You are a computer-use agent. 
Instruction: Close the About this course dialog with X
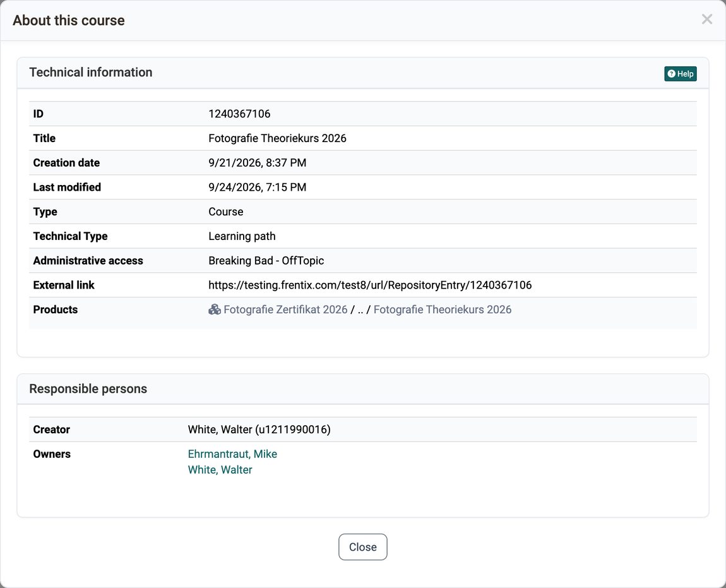click(x=706, y=20)
